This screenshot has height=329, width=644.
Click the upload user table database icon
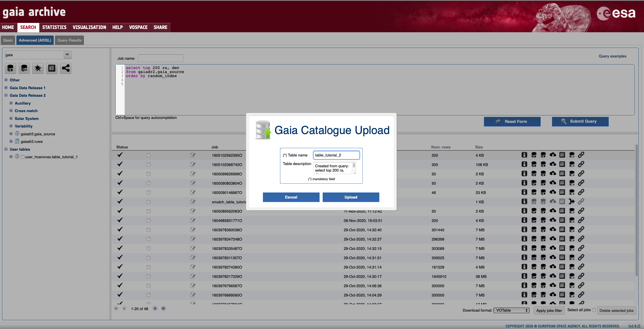[10, 68]
